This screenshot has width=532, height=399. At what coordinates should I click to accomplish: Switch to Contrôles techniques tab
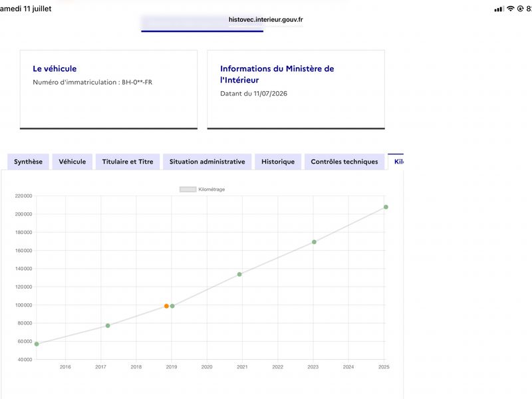pos(344,162)
